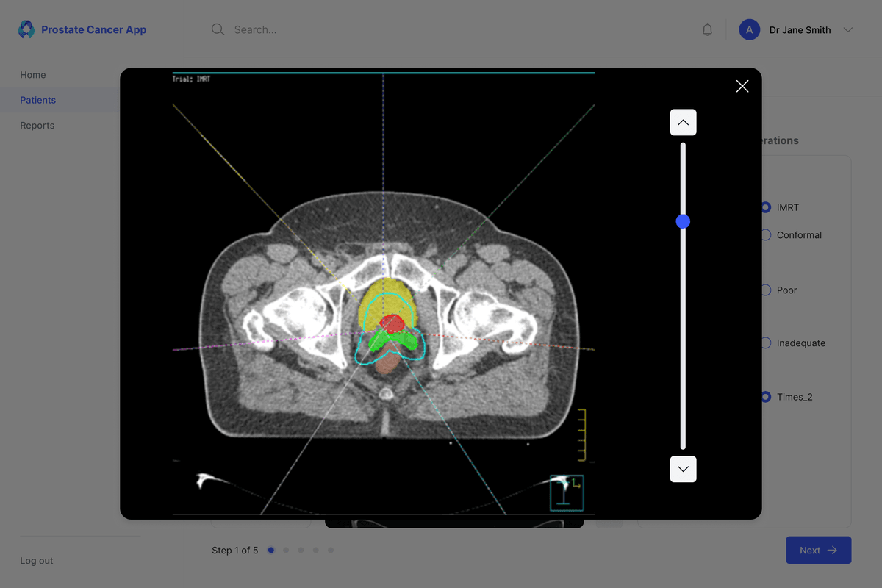Viewport: 882px width, 588px height.
Task: Click the user avatar letter A
Action: 749,29
